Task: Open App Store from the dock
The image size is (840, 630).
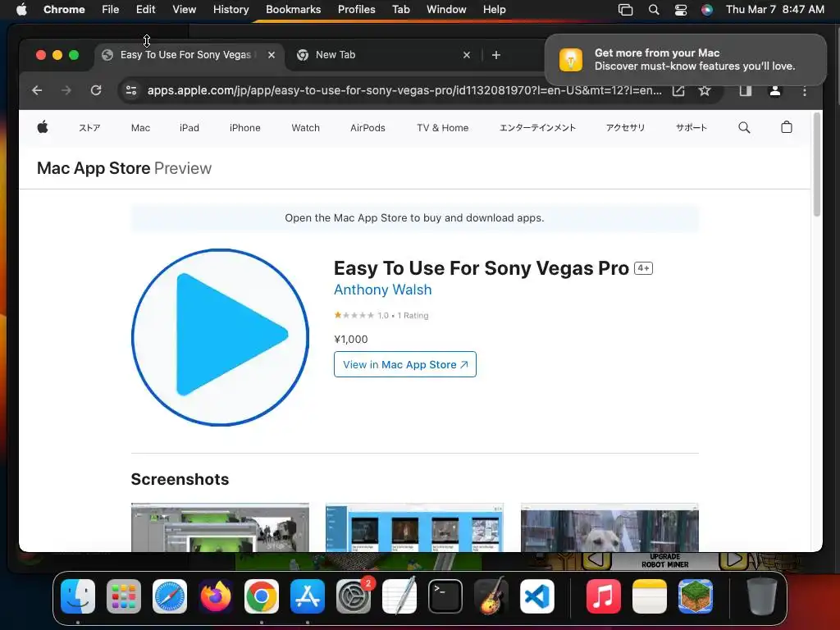Action: [308, 596]
